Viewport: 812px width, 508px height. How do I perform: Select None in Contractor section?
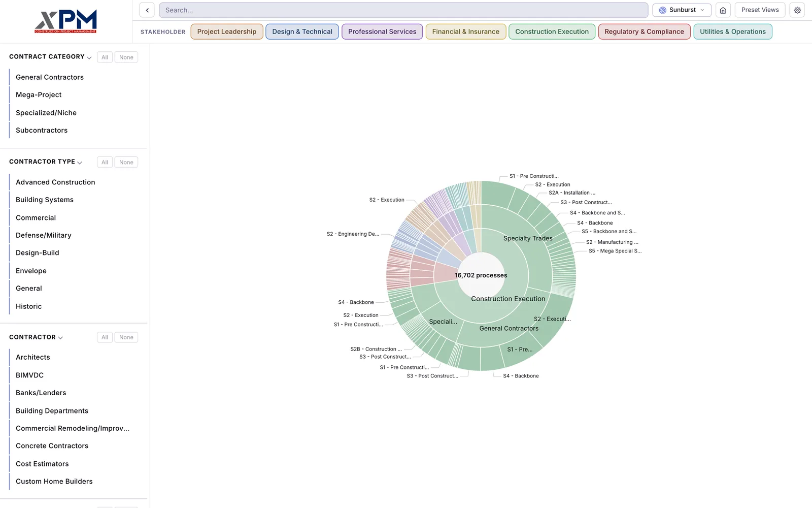click(x=126, y=337)
